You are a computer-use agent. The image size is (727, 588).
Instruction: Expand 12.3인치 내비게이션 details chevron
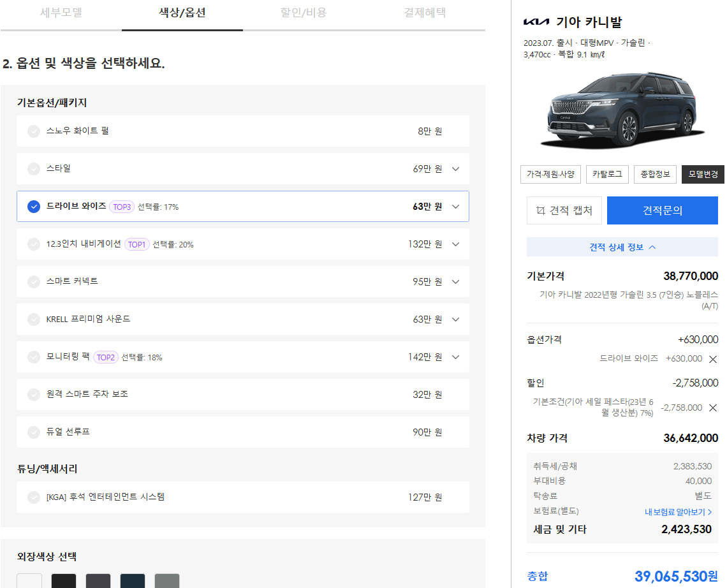tap(456, 244)
